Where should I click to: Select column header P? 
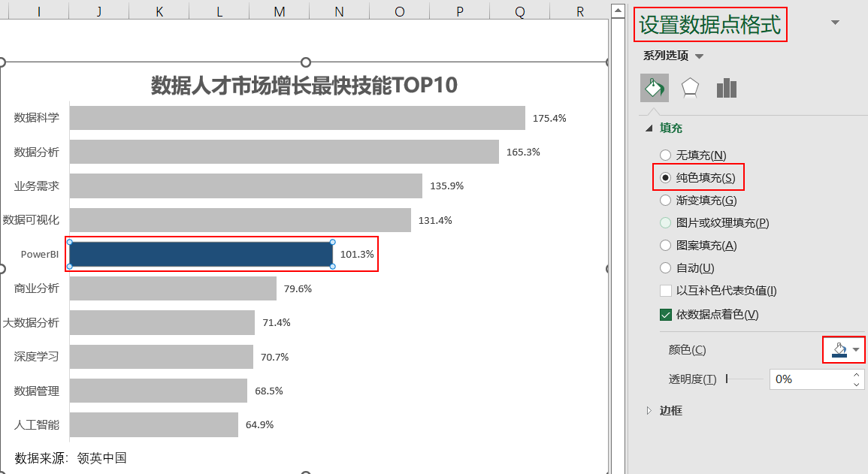point(459,11)
